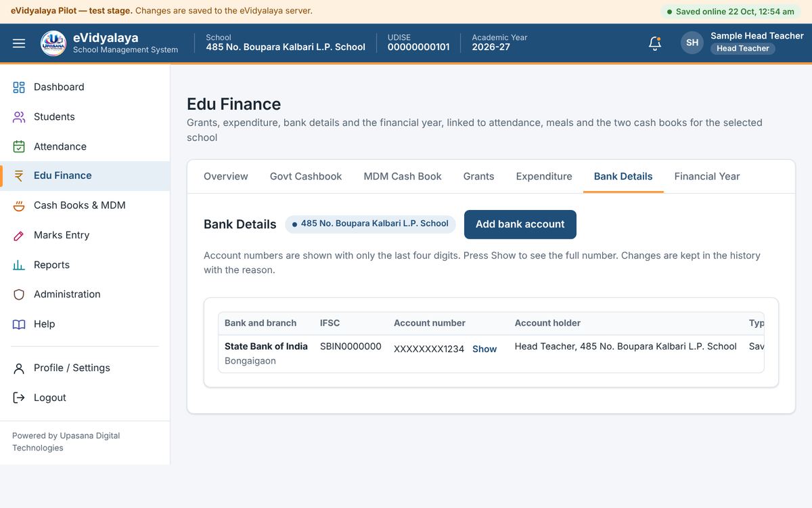The height and width of the screenshot is (508, 812).
Task: Click the Edu Finance rupee icon
Action: tap(19, 175)
